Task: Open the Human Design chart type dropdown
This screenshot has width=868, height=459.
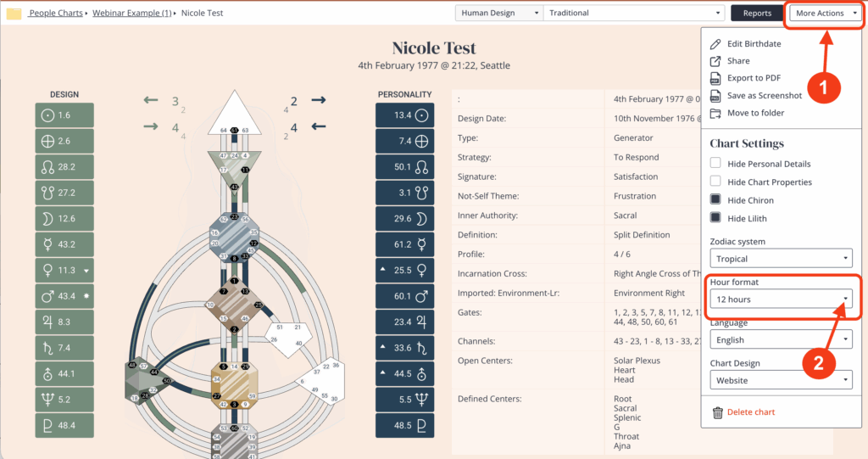Action: pos(498,14)
